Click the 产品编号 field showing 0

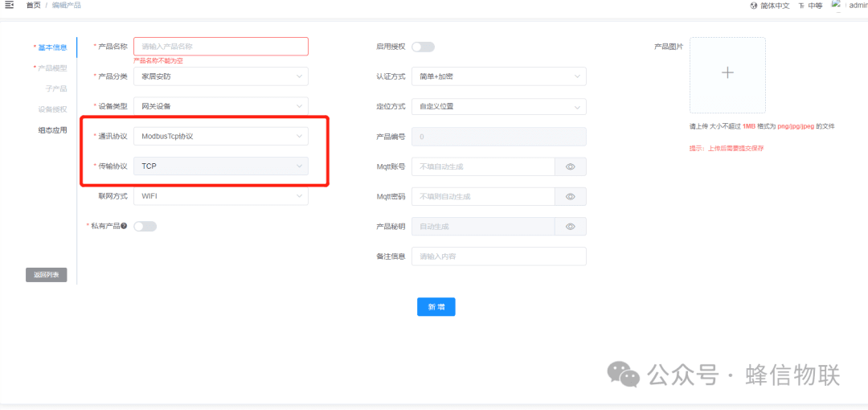pyautogui.click(x=499, y=137)
